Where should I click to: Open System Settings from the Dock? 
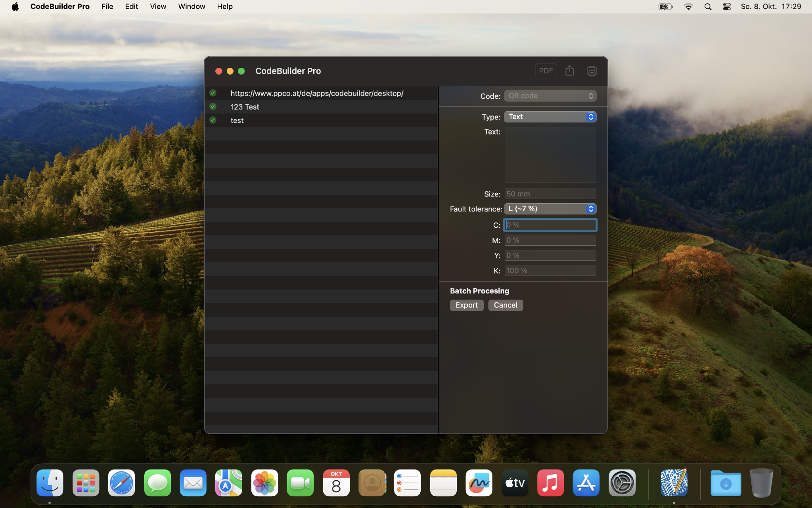622,483
